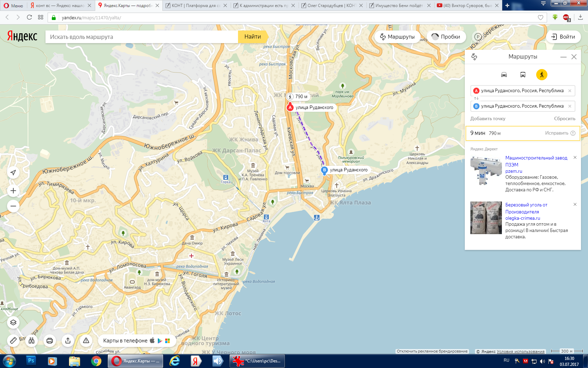588x368 pixels.
Task: Click my location arrow icon
Action: pos(13,172)
